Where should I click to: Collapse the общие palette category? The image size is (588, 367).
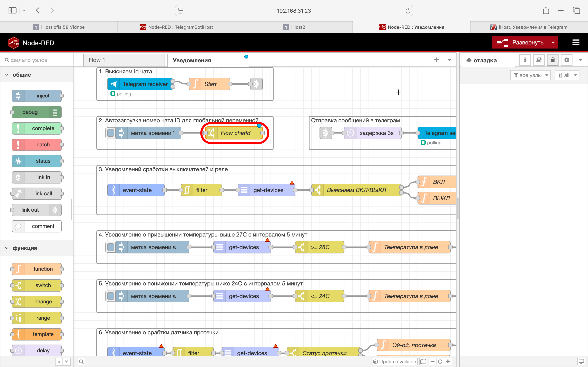click(x=7, y=75)
